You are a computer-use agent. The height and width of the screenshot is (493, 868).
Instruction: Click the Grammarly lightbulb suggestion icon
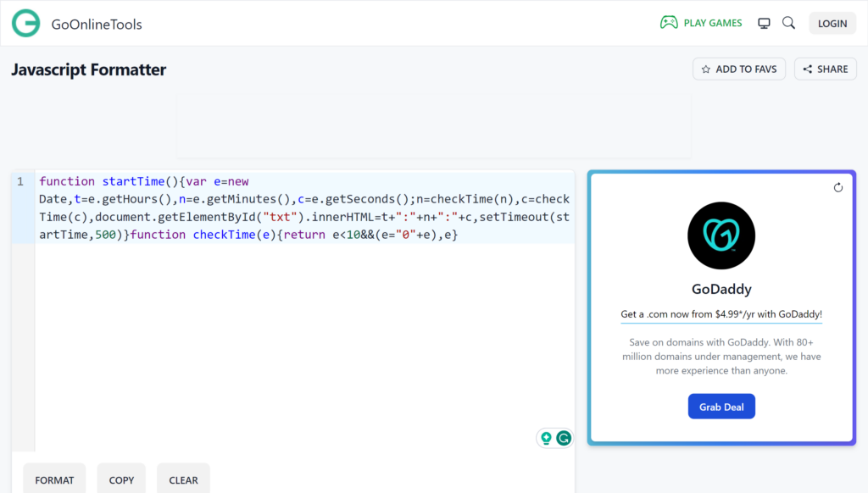point(546,438)
